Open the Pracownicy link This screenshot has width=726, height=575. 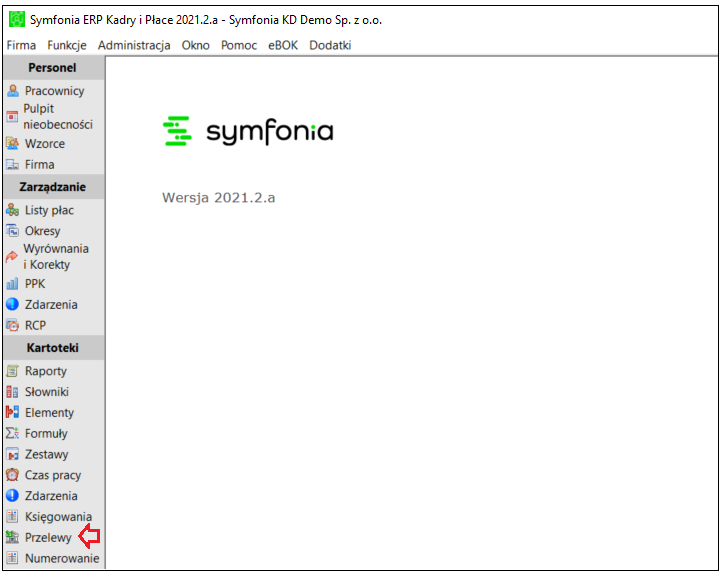[55, 91]
